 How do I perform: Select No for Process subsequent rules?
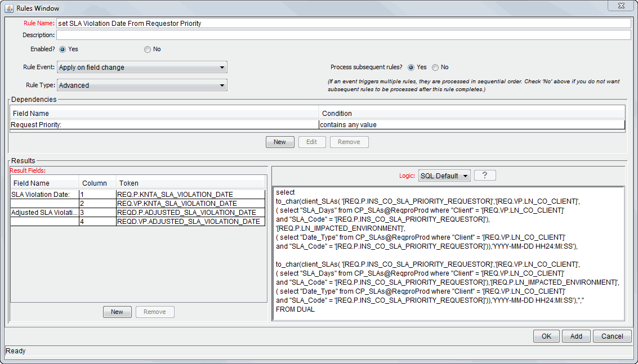[x=435, y=68]
